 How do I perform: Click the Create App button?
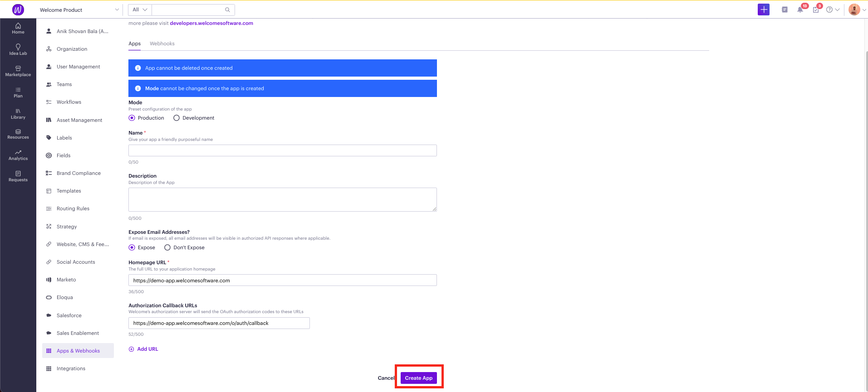[x=419, y=378]
